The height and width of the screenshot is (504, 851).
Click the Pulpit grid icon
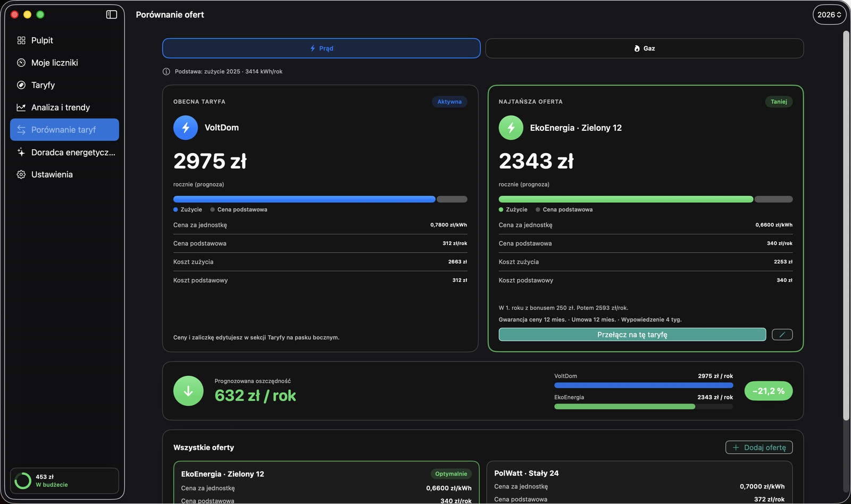click(x=21, y=40)
